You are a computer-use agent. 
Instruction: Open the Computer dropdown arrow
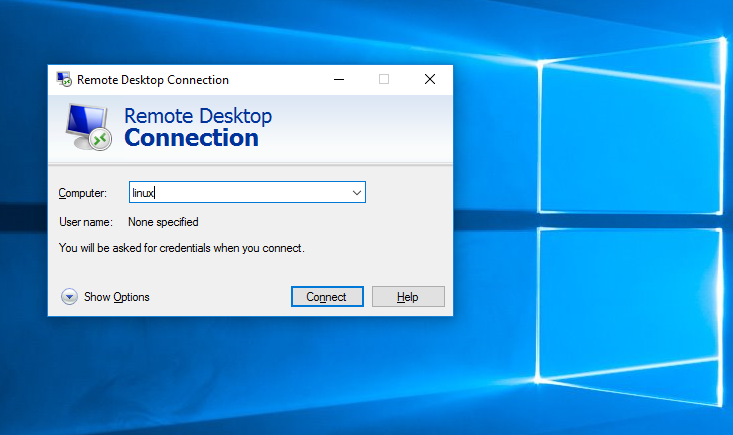(x=357, y=193)
